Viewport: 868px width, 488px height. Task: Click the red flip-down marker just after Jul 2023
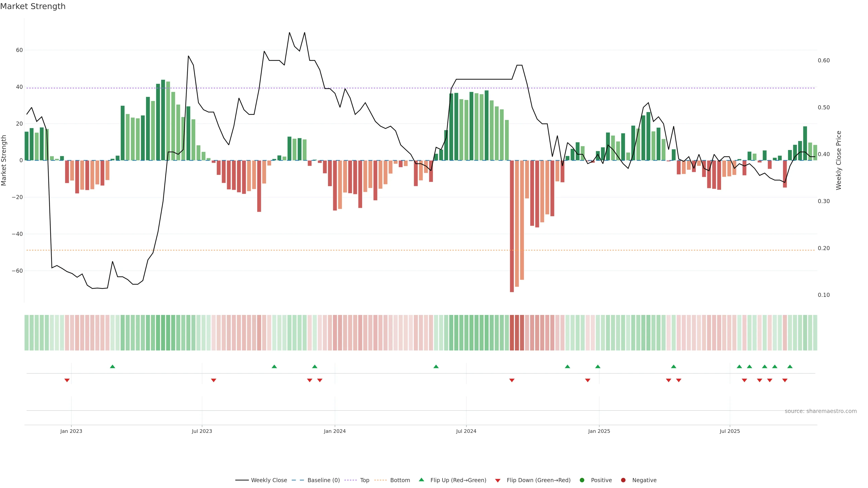(214, 380)
